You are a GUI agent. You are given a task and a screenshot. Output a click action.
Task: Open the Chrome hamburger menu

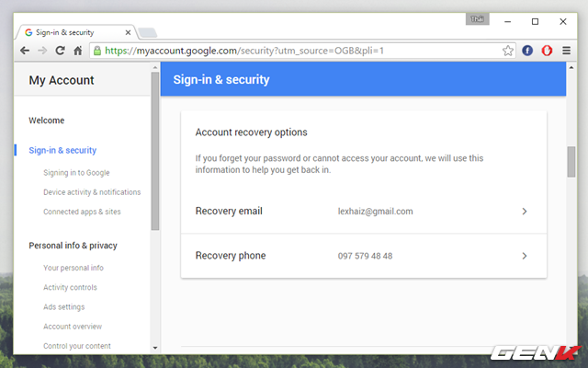click(x=568, y=51)
